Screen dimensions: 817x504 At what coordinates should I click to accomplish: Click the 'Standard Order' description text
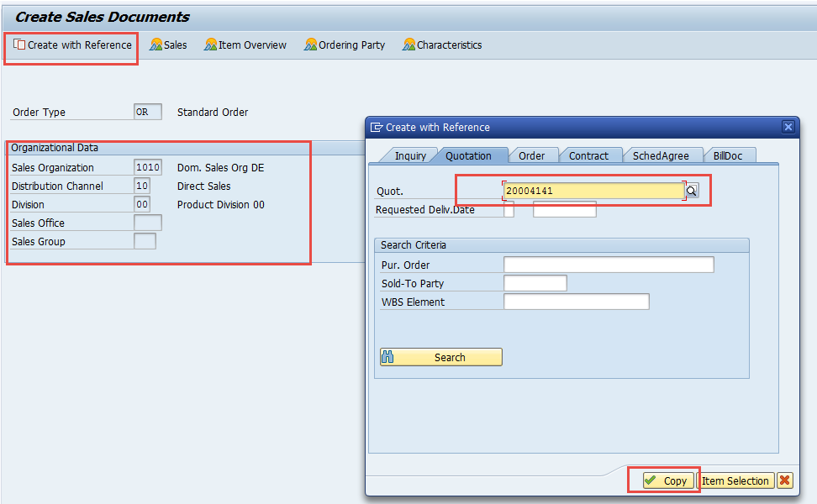[x=213, y=112]
